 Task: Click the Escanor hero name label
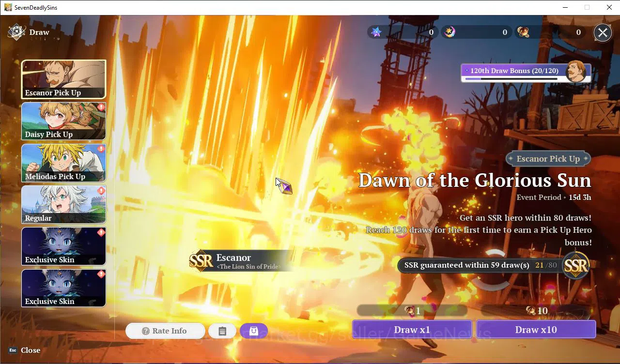(233, 258)
